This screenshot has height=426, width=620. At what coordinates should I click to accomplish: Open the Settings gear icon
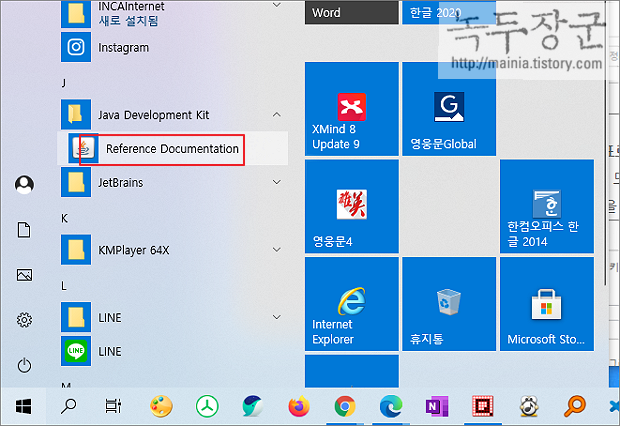tap(24, 320)
